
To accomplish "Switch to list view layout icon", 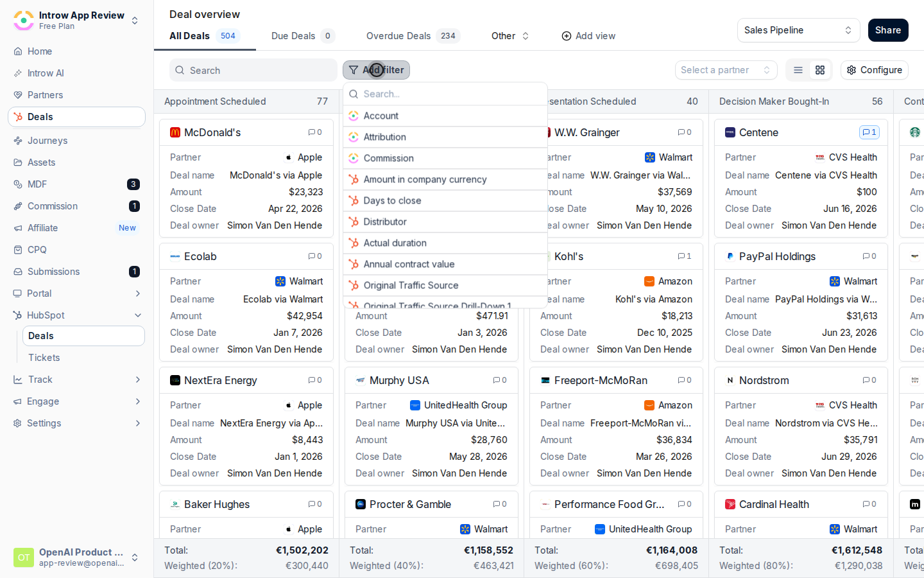I will (798, 70).
